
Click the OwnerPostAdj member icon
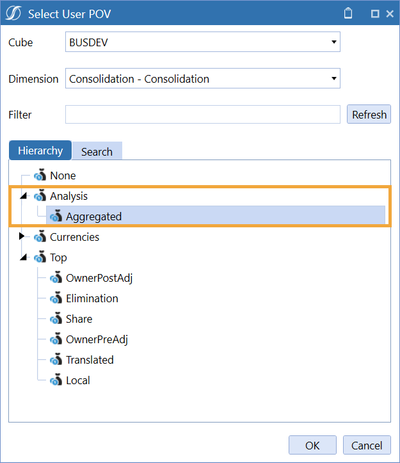(56, 278)
